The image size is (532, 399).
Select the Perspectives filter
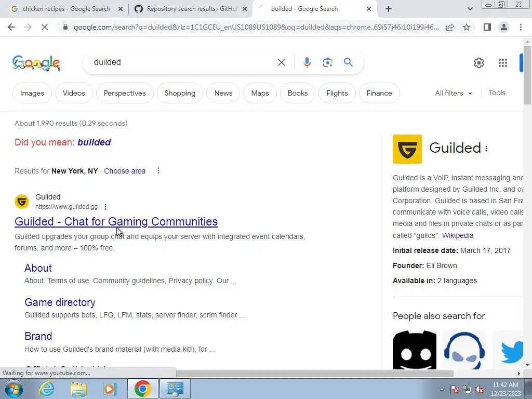click(125, 93)
